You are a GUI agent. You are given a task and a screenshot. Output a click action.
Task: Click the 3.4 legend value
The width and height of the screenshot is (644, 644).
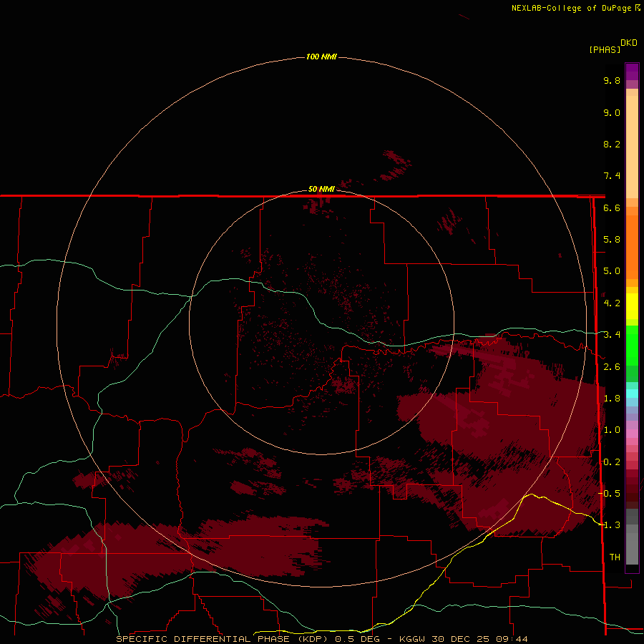pyautogui.click(x=612, y=335)
